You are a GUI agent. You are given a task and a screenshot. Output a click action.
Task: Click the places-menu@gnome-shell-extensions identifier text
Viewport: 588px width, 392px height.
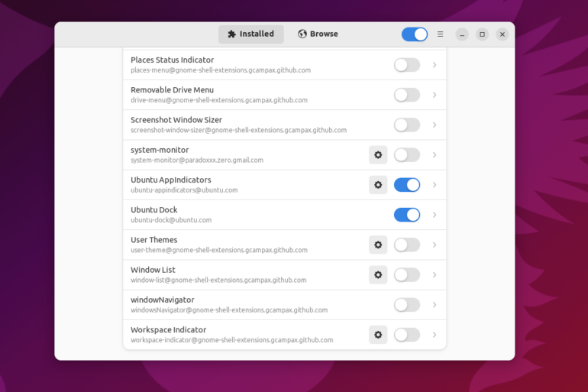[221, 70]
